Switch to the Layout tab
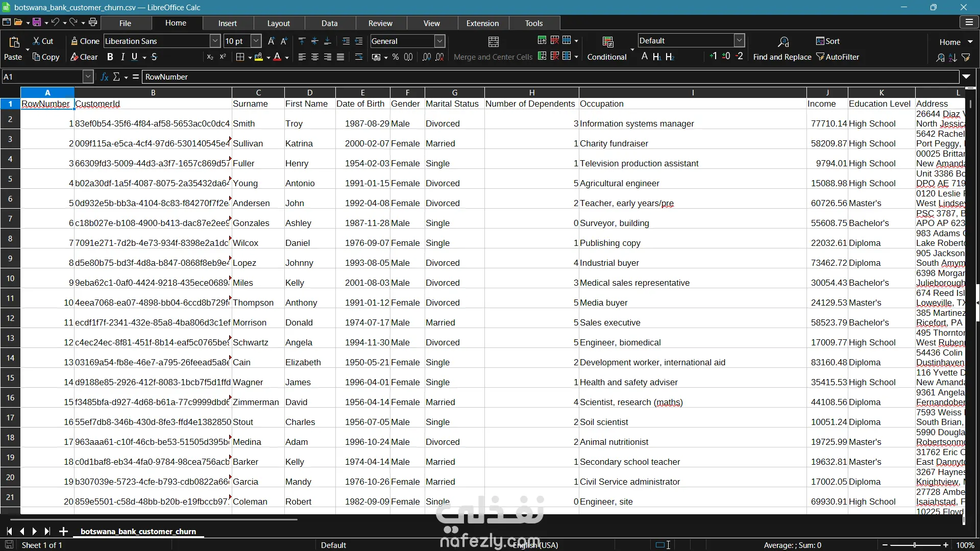This screenshot has width=980, height=551. (x=278, y=23)
